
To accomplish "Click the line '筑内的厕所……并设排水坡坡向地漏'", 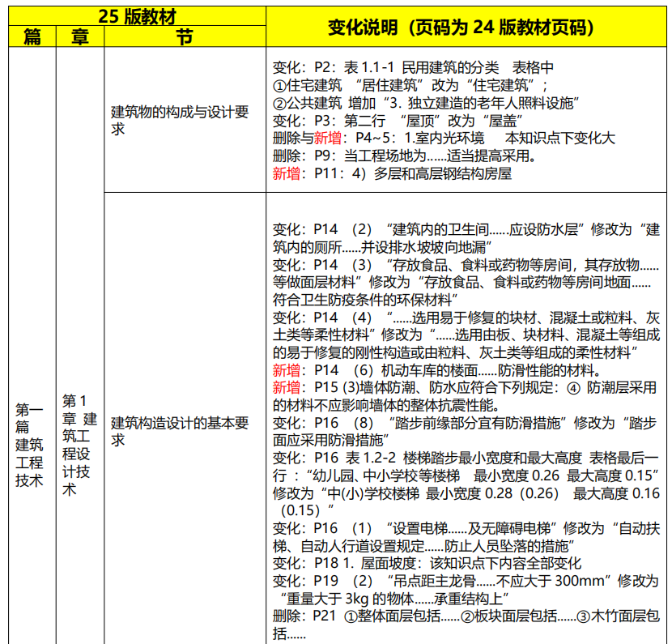I will [382, 247].
